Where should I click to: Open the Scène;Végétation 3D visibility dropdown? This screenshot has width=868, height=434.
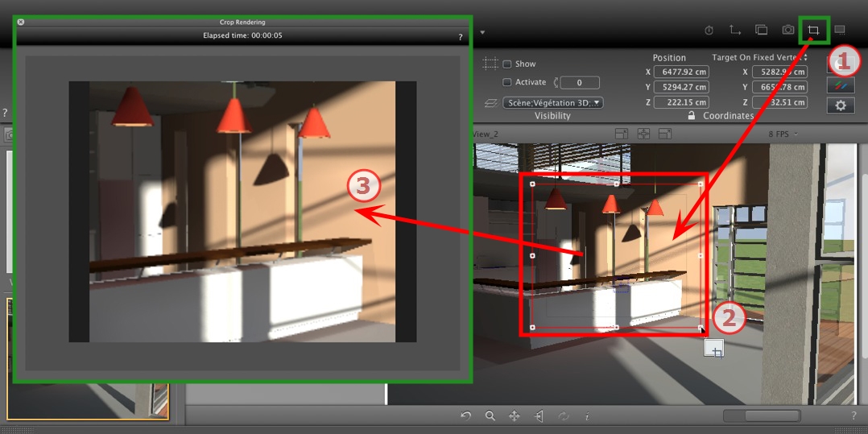[x=552, y=103]
